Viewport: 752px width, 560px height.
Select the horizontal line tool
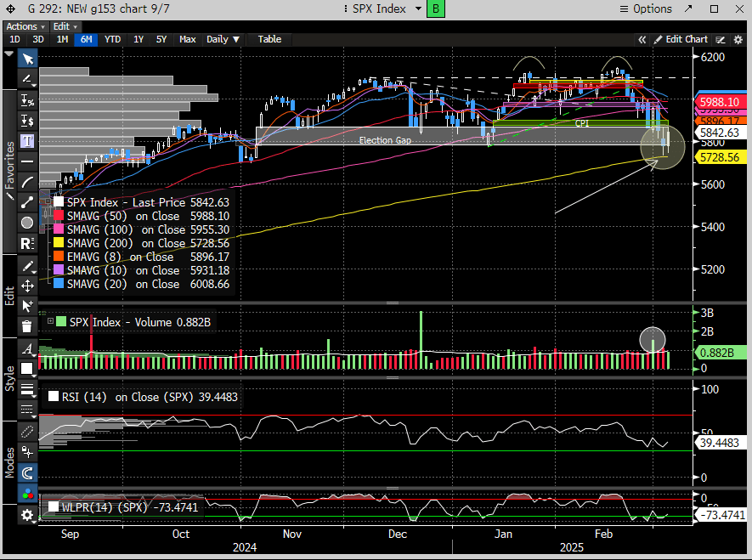(x=27, y=161)
